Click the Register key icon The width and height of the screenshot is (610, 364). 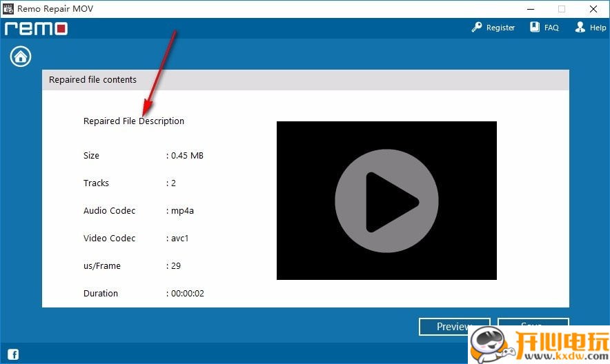pos(477,28)
